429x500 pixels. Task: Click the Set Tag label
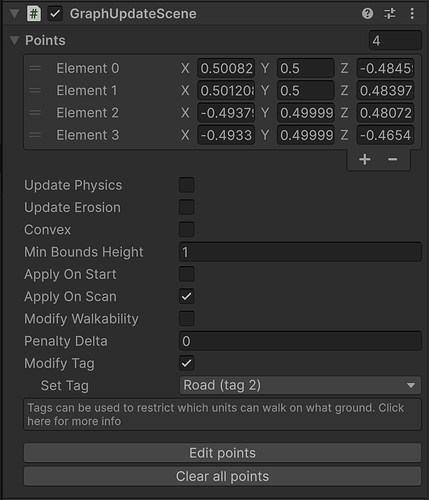pyautogui.click(x=65, y=386)
